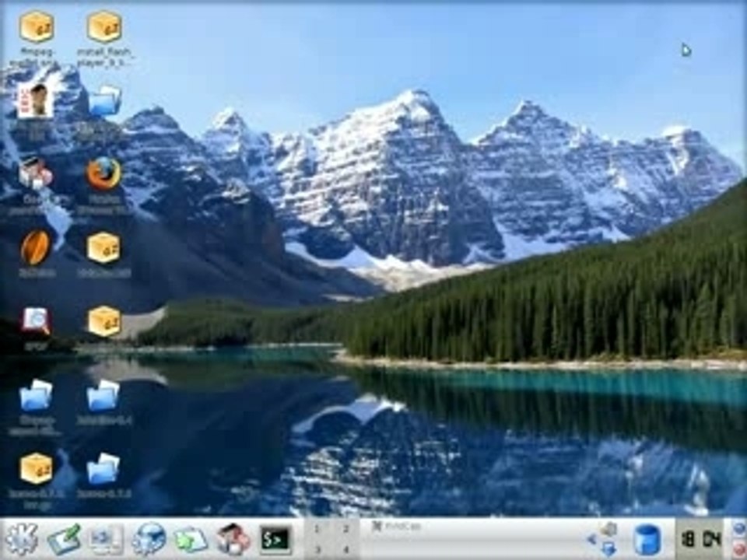Screen dimensions: 747x560
Task: Open the computer monitor icon in the panel
Action: click(107, 539)
